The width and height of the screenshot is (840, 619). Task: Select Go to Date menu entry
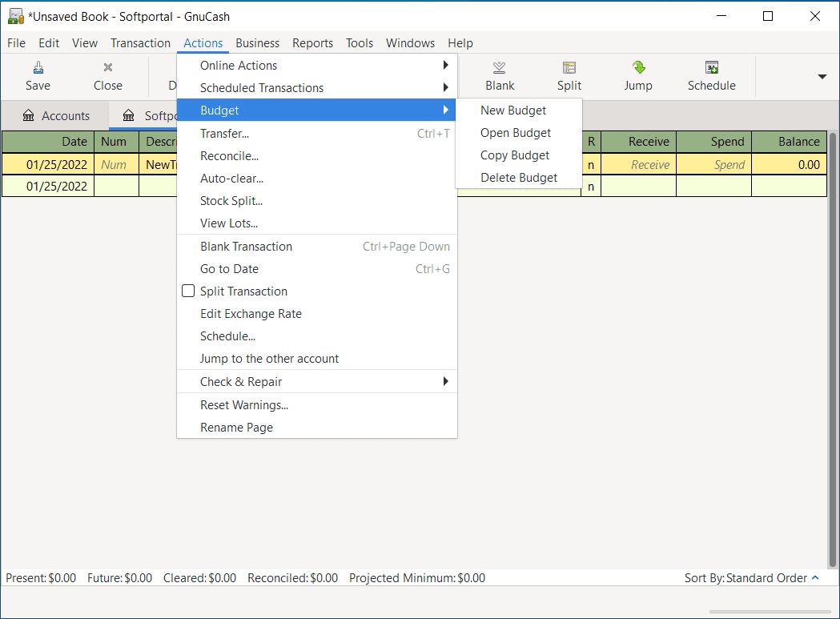[x=316, y=269]
